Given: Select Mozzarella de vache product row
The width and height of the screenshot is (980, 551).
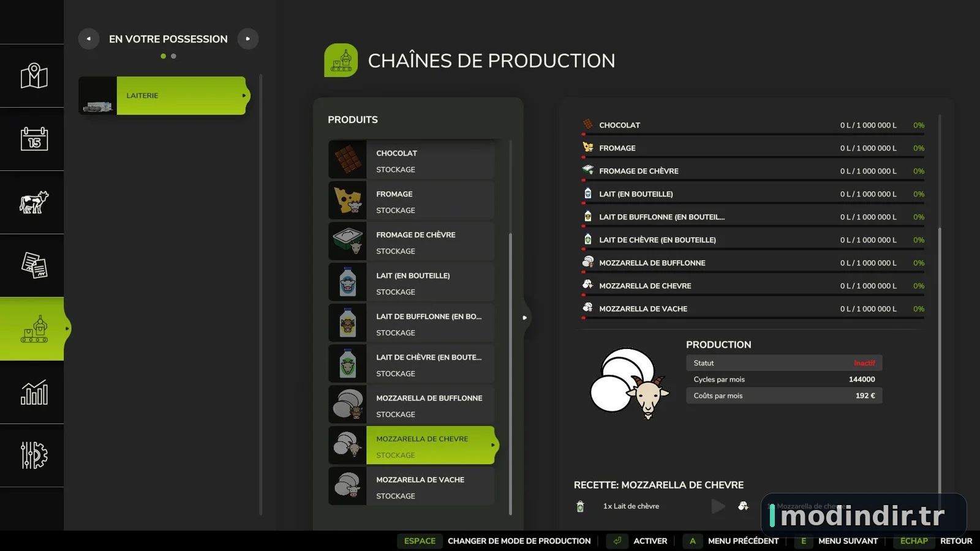Looking at the screenshot, I should pyautogui.click(x=411, y=486).
